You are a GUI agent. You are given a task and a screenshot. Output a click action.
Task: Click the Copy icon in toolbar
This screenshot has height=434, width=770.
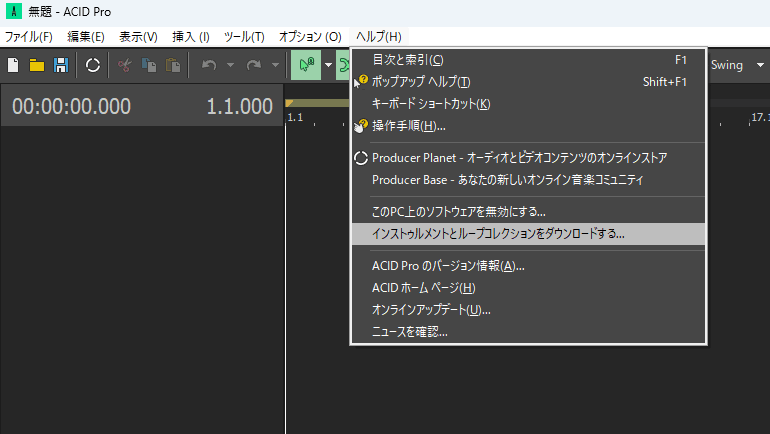pyautogui.click(x=149, y=65)
